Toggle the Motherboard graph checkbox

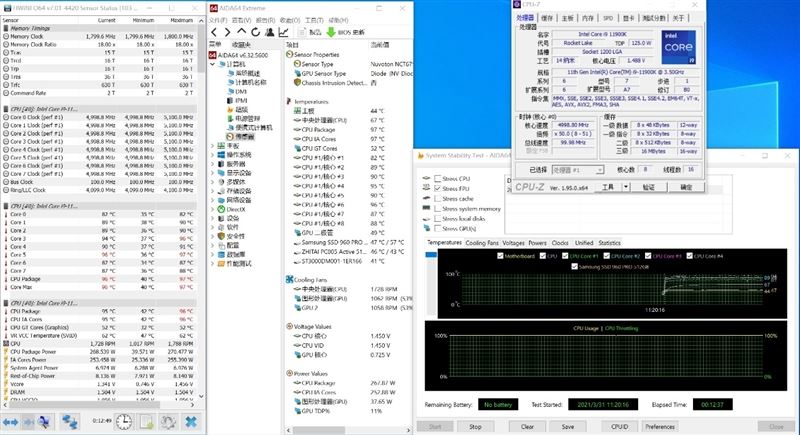click(x=500, y=256)
